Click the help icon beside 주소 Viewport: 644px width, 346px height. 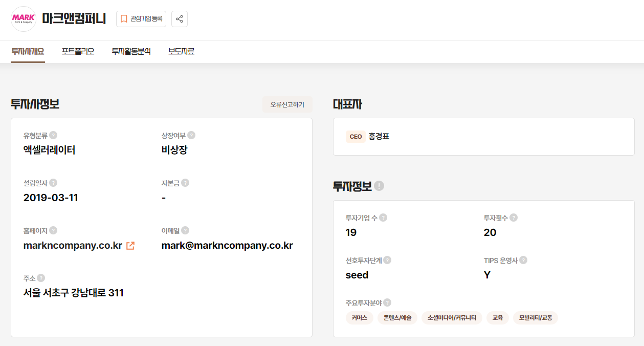pos(41,278)
